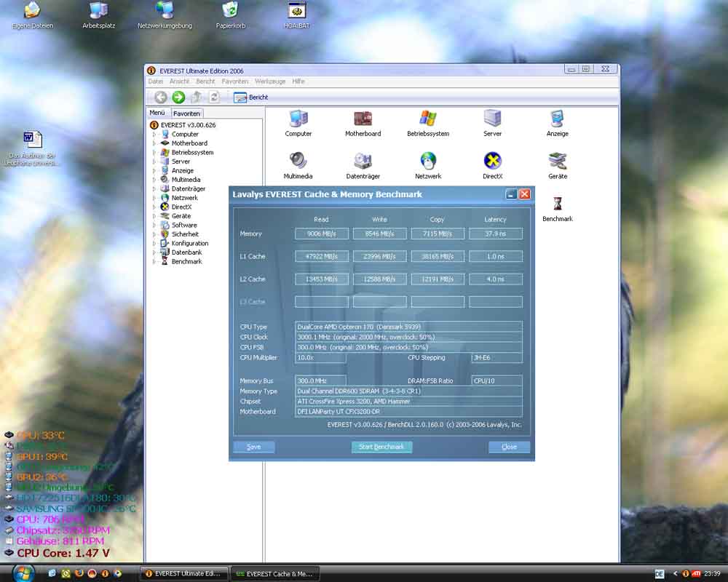Expand the Computer tree node
The width and height of the screenshot is (728, 582).
point(154,134)
